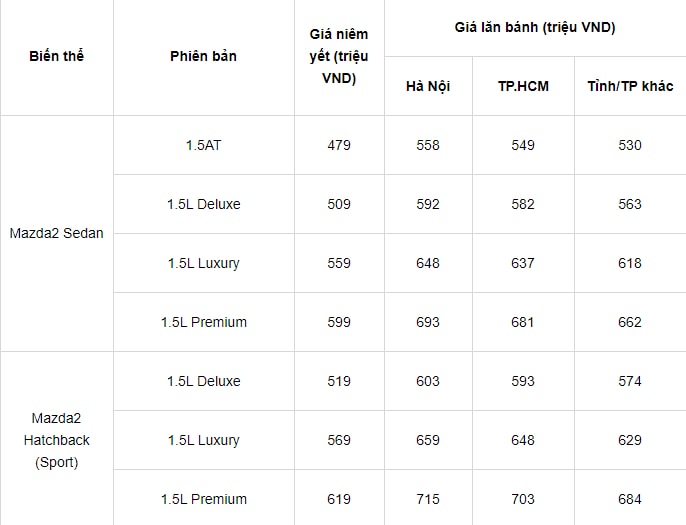The image size is (686, 525).
Task: Select the other provinces price 629
Action: 630,440
